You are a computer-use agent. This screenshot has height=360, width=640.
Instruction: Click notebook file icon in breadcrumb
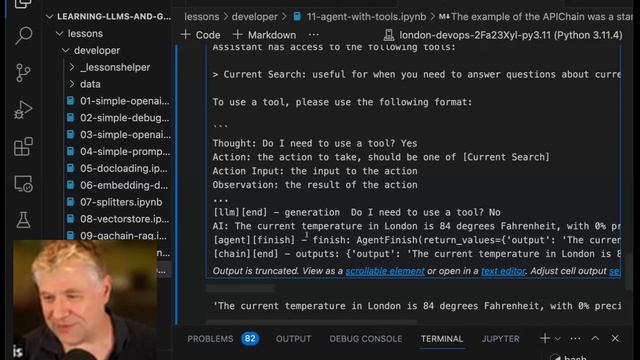click(297, 17)
